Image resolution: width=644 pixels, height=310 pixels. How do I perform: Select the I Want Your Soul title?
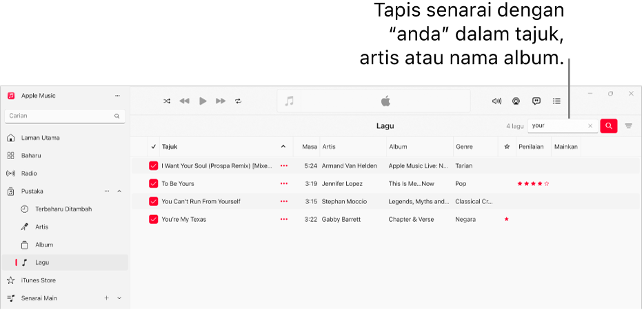[x=217, y=166]
